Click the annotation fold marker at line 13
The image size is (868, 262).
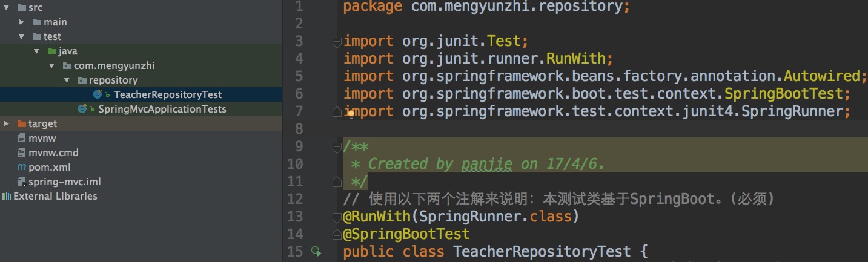click(337, 217)
